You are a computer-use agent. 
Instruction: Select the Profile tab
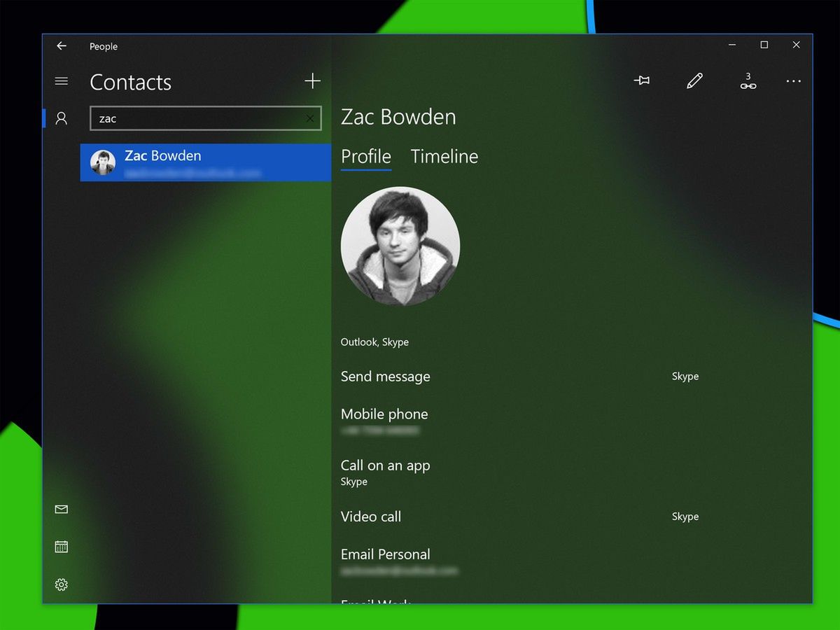point(365,156)
